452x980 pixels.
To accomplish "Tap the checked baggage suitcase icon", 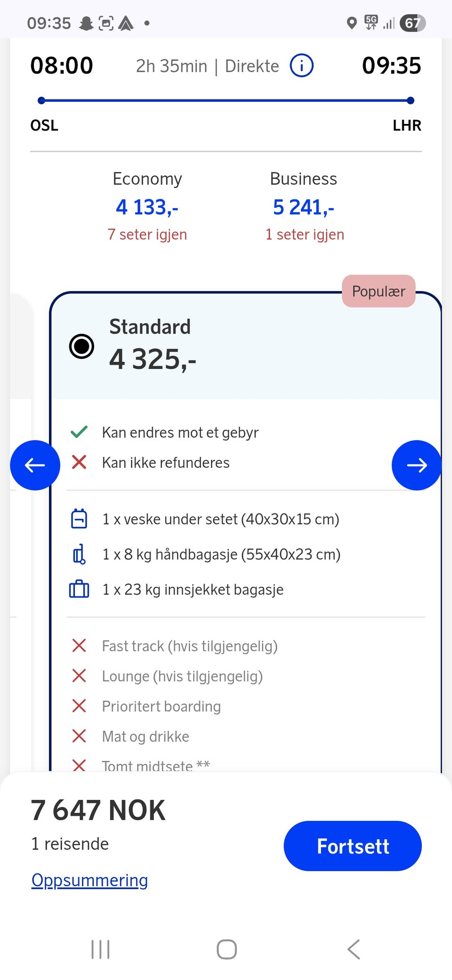I will tap(79, 589).
